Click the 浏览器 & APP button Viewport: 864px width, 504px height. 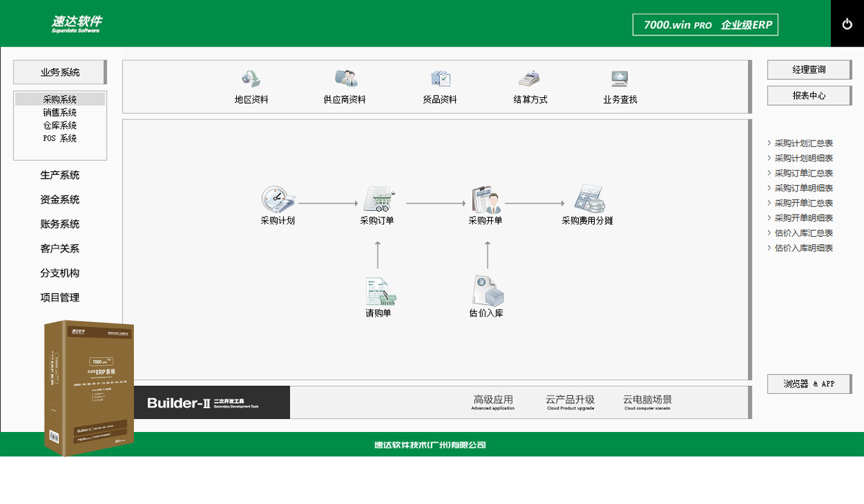[x=809, y=384]
